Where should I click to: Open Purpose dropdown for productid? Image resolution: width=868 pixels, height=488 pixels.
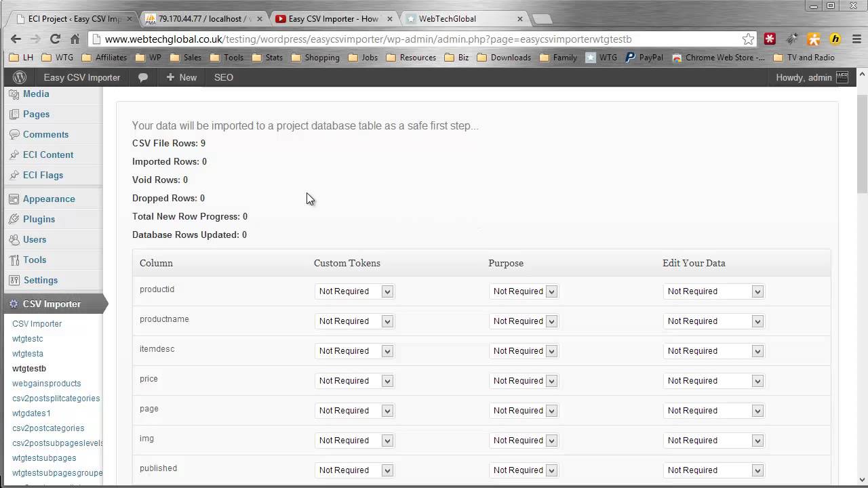[523, 291]
